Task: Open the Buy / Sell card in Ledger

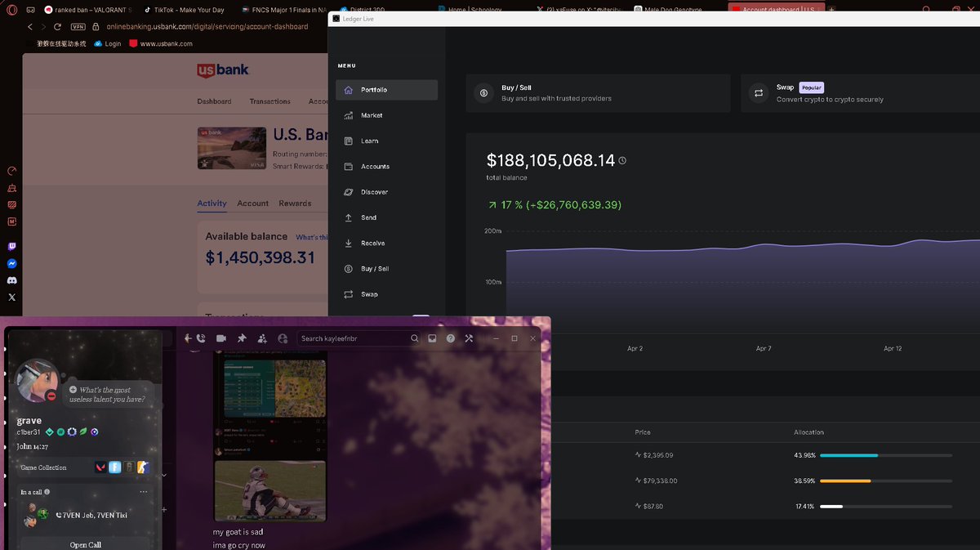Action: pyautogui.click(x=598, y=93)
